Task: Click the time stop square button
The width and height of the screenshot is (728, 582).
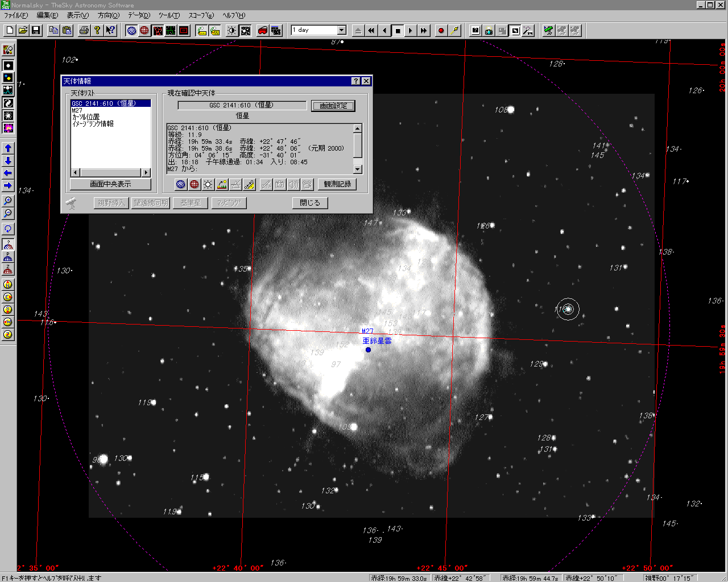Action: (398, 30)
